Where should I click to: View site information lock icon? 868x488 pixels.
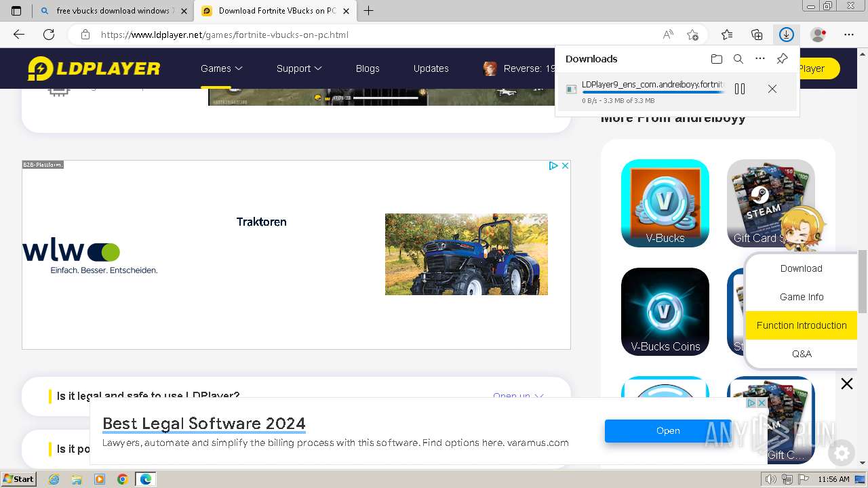click(x=85, y=35)
